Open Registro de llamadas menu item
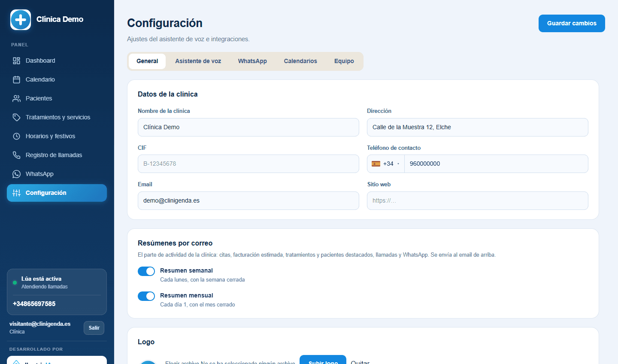Viewport: 618px width, 364px height. click(57, 155)
